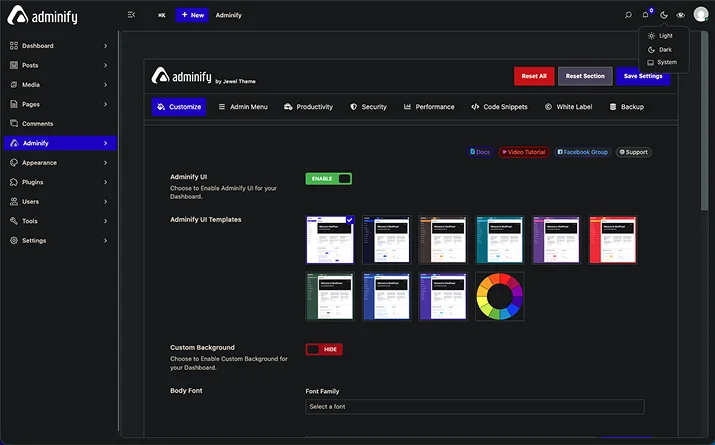Click the page vertical scrollbar
The height and width of the screenshot is (445, 715).
pos(705,121)
